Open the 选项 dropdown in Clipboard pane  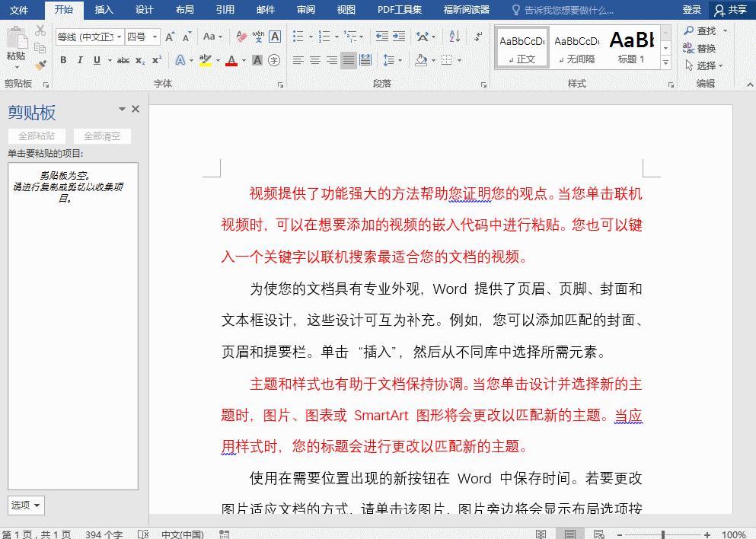pyautogui.click(x=25, y=506)
